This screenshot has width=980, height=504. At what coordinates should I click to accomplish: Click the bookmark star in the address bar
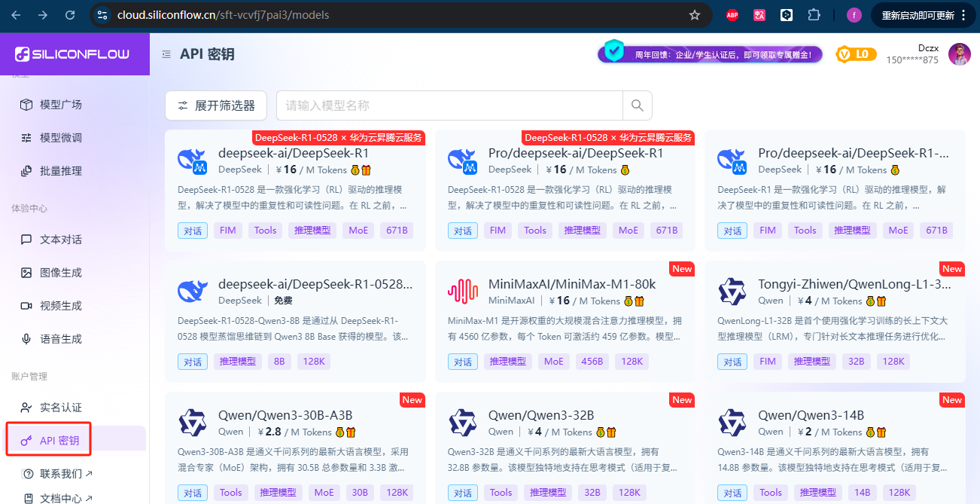pyautogui.click(x=694, y=14)
